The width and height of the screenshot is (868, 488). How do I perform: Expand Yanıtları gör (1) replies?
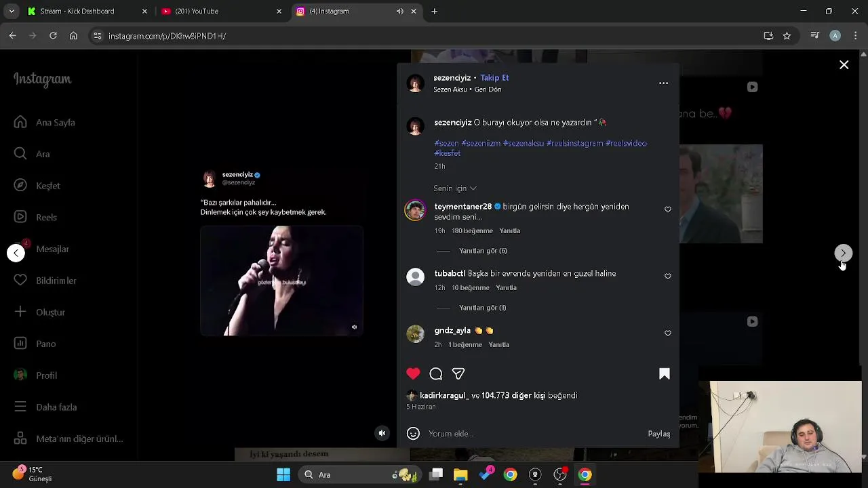tap(483, 308)
